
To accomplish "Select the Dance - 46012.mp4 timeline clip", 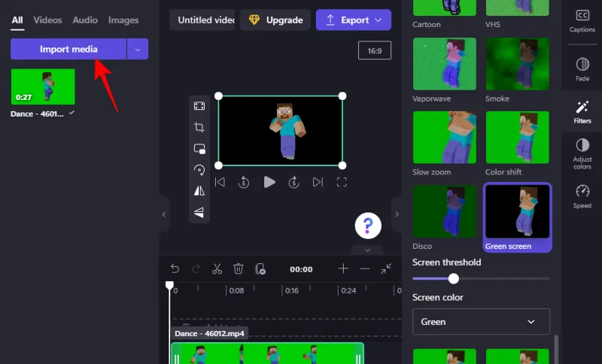I will (x=267, y=353).
